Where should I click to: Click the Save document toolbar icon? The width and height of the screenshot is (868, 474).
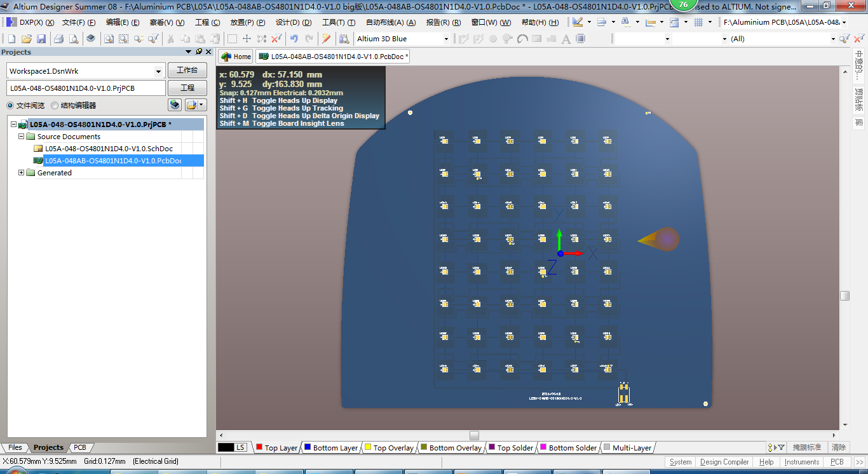coord(41,39)
